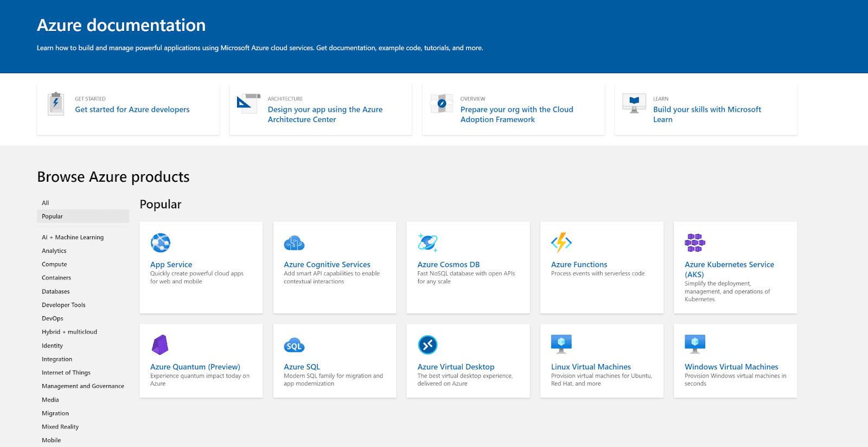Click the Linux Virtual Machines monitor icon
This screenshot has height=447, width=868.
click(x=561, y=344)
